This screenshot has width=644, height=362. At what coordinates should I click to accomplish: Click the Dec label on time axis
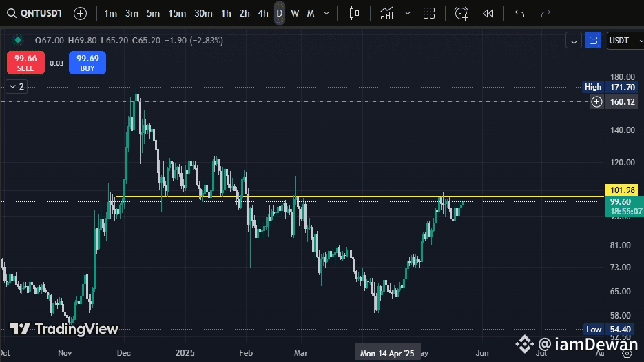pos(123,353)
